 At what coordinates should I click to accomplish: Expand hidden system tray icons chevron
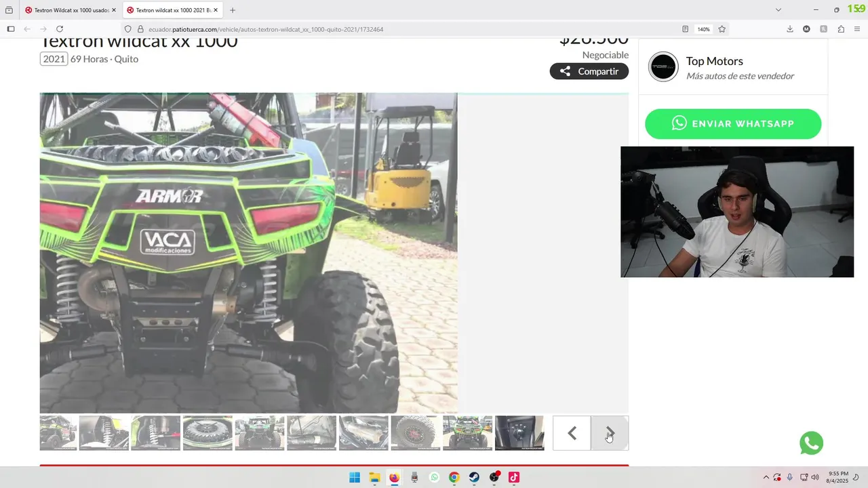coord(766,477)
